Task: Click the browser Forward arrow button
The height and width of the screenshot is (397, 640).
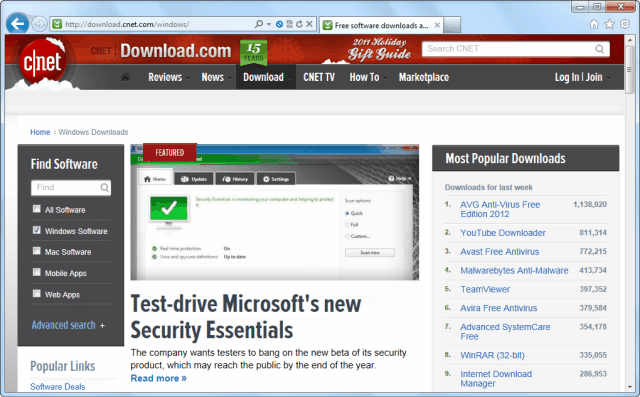Action: [39, 24]
